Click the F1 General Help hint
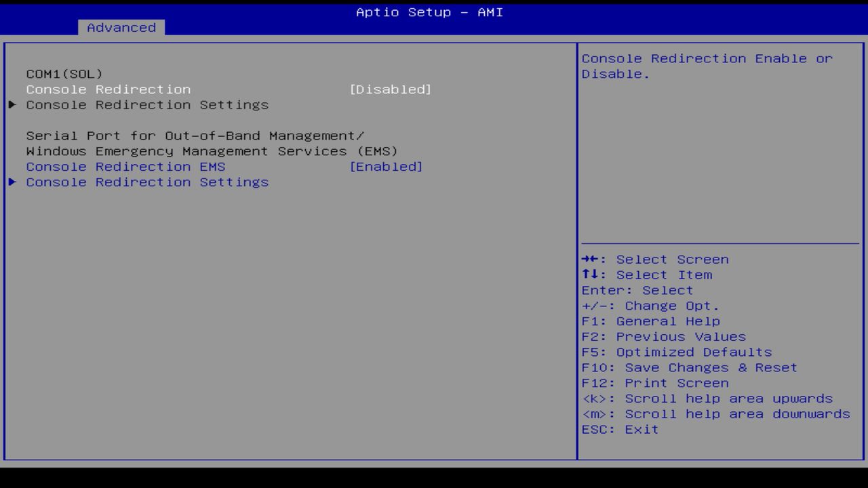Screen dimensions: 868x488 tap(651, 321)
